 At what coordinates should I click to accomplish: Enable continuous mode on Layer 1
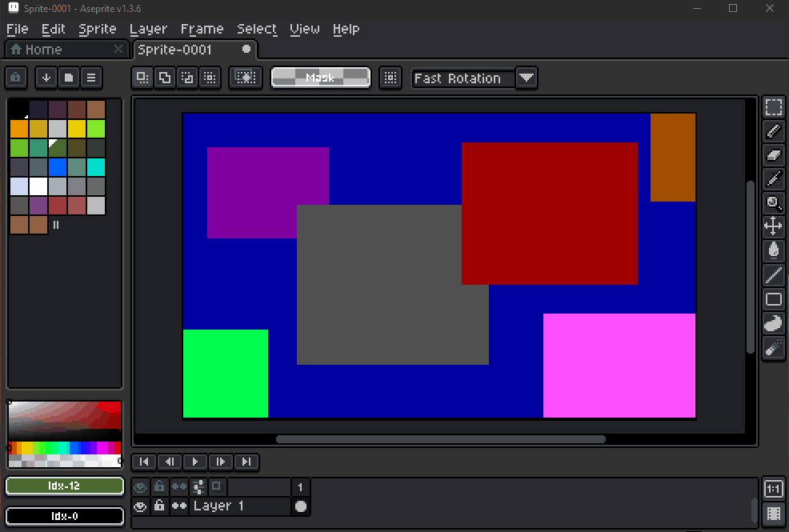(179, 506)
